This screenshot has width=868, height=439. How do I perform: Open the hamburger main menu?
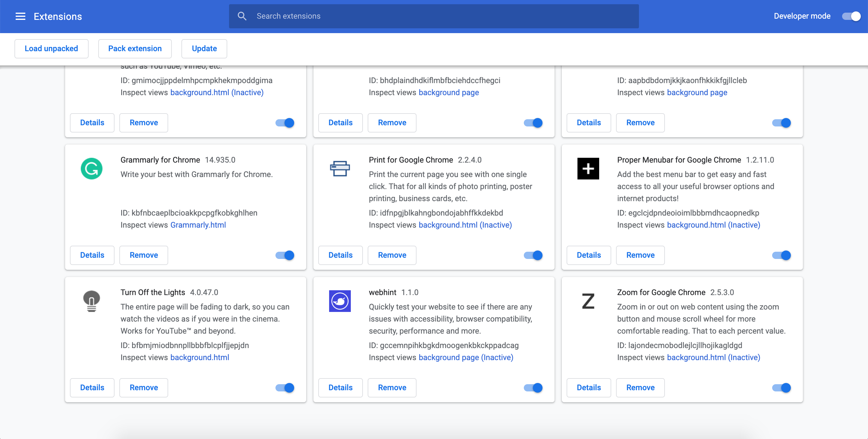20,16
